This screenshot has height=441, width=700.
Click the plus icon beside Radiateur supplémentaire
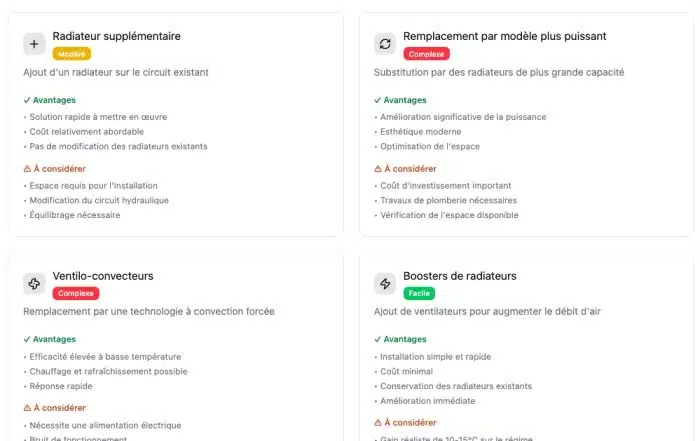tap(34, 44)
